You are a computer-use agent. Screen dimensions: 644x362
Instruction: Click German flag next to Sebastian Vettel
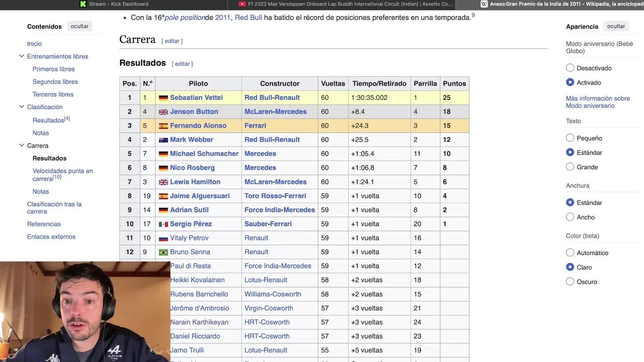coord(163,98)
